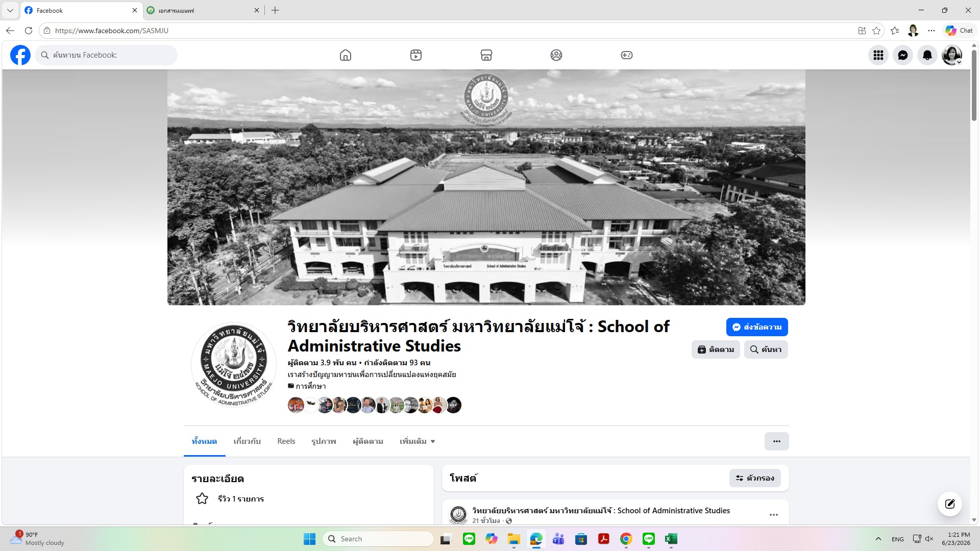Viewport: 980px width, 551px height.
Task: Click the followers count text 3.9 พัน คน
Action: (322, 363)
